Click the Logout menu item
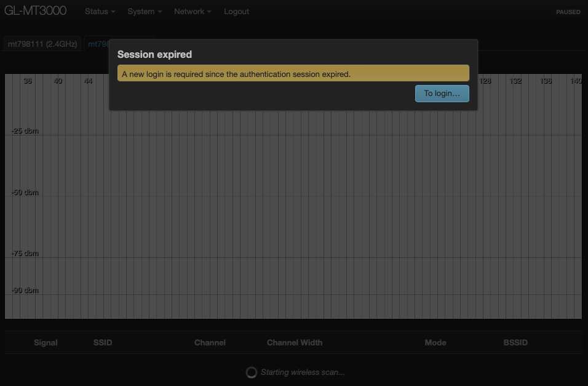 236,12
